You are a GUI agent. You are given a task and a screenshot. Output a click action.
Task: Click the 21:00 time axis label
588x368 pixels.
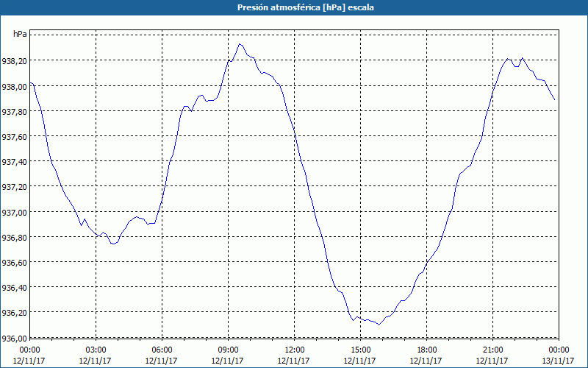point(492,350)
